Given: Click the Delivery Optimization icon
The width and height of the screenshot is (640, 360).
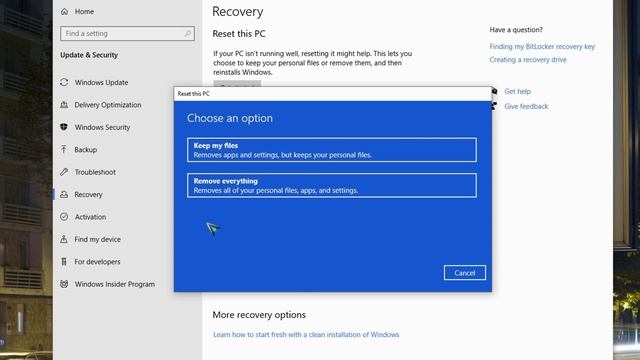Looking at the screenshot, I should 64,105.
